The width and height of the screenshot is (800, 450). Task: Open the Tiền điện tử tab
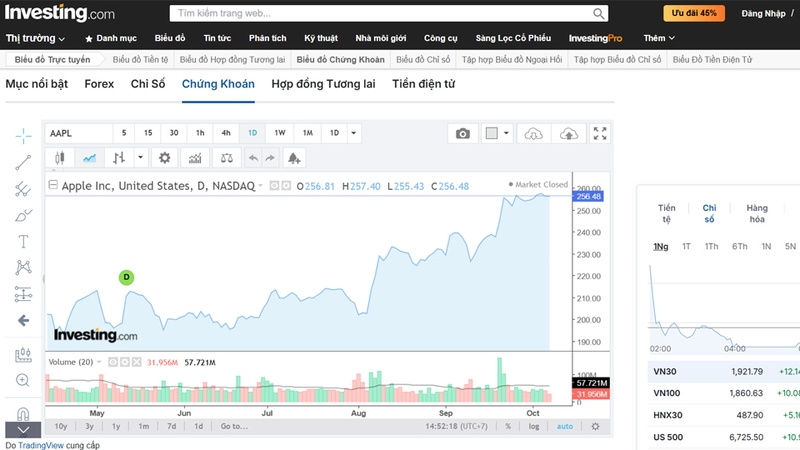click(423, 84)
